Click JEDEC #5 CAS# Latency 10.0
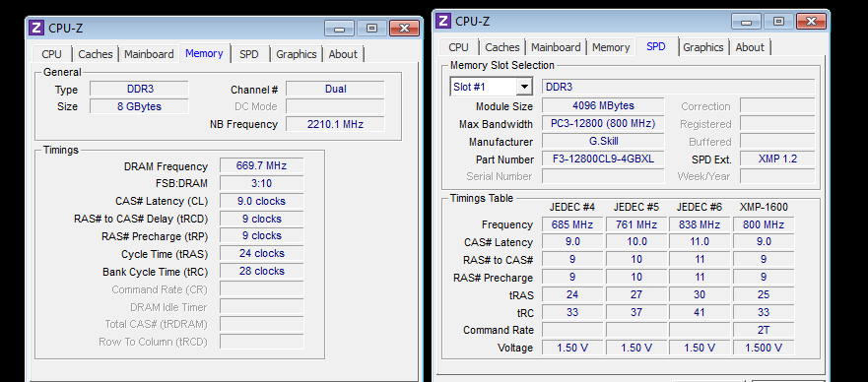 636,241
